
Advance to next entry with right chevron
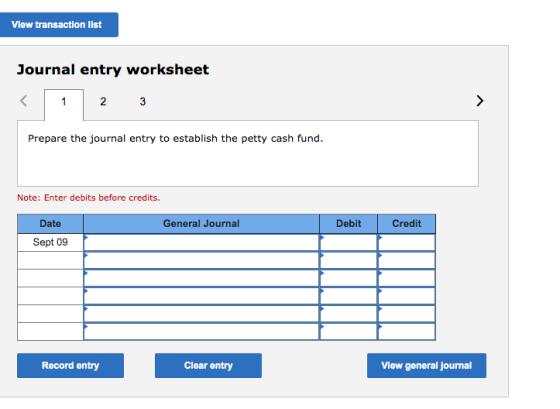tap(480, 101)
